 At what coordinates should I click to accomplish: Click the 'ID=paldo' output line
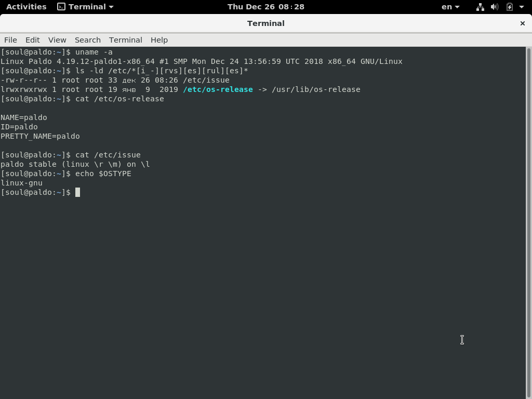click(19, 127)
